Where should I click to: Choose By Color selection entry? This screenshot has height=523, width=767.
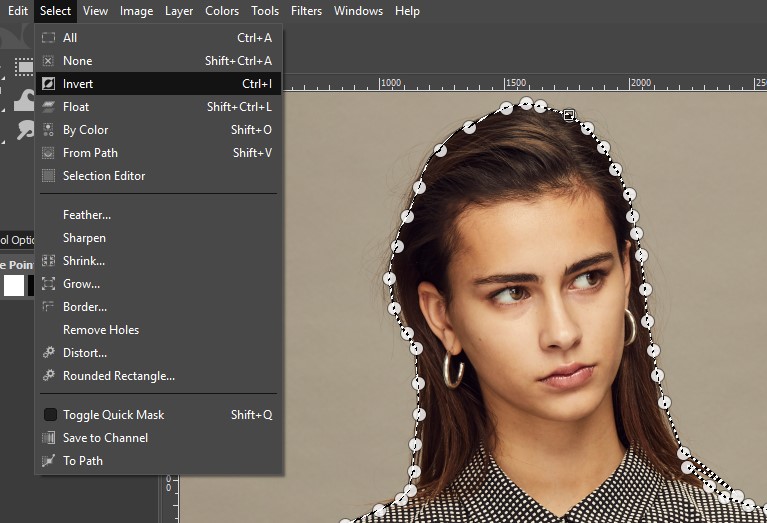coord(158,130)
